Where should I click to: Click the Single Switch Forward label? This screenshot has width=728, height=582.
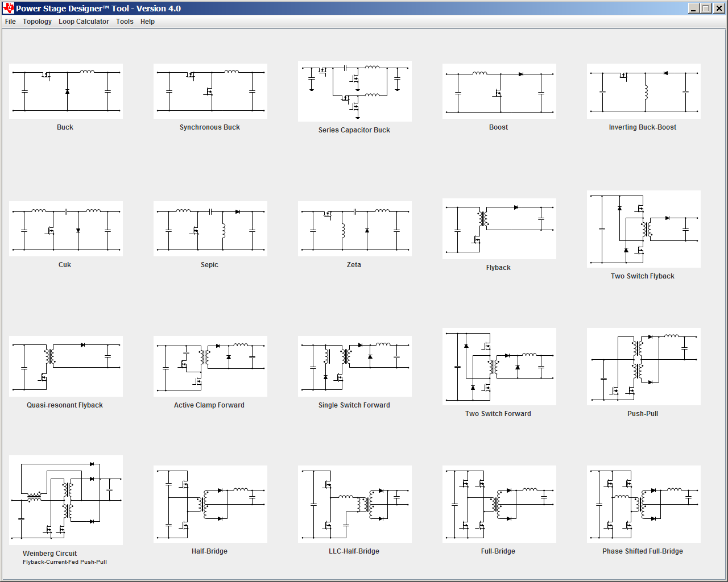354,405
